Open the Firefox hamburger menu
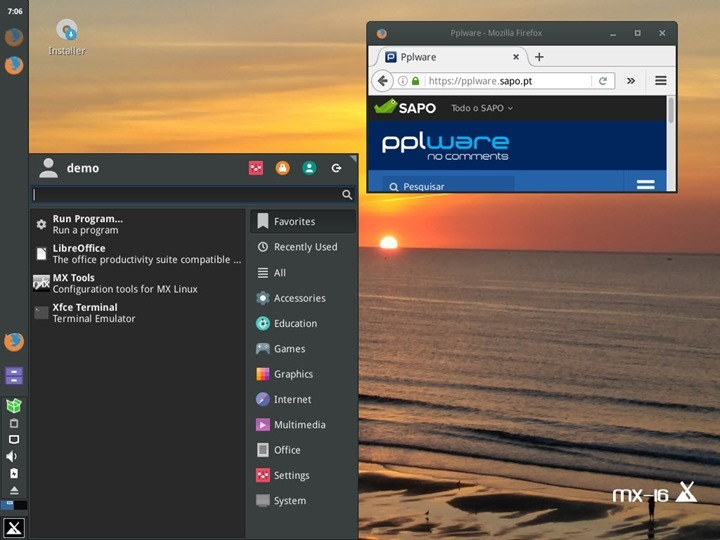The height and width of the screenshot is (540, 720). click(x=660, y=81)
